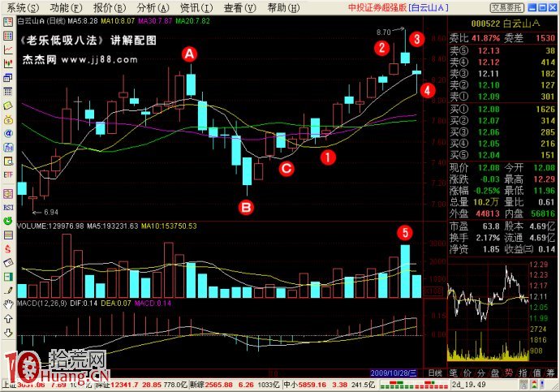
Task: Select the 值 tab in bottom right
Action: point(536,373)
